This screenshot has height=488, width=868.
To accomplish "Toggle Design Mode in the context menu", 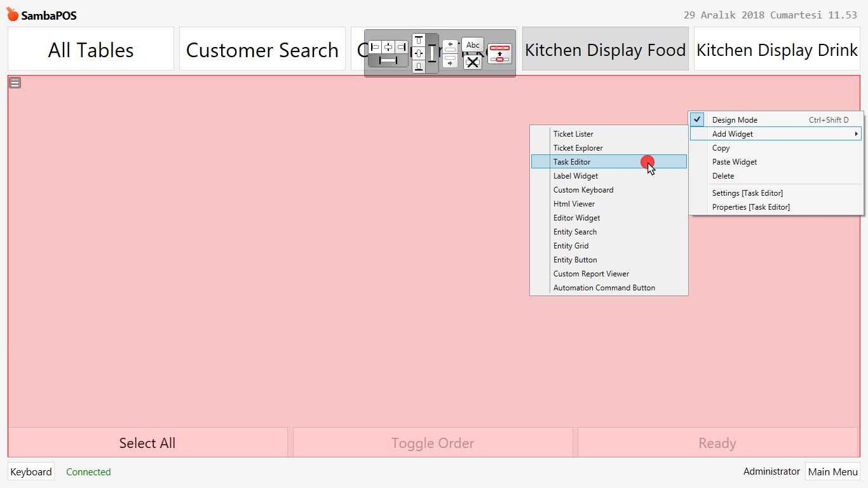I will point(734,119).
